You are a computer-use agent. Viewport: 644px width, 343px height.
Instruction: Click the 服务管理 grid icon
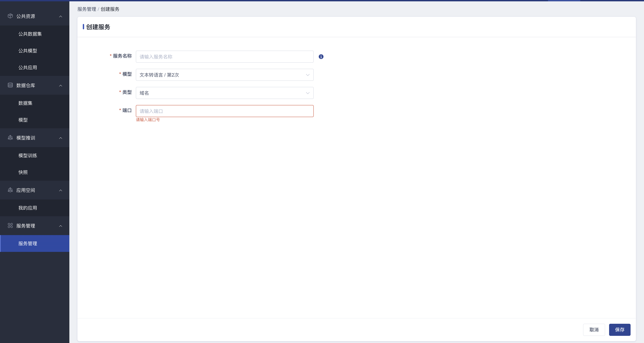10,226
